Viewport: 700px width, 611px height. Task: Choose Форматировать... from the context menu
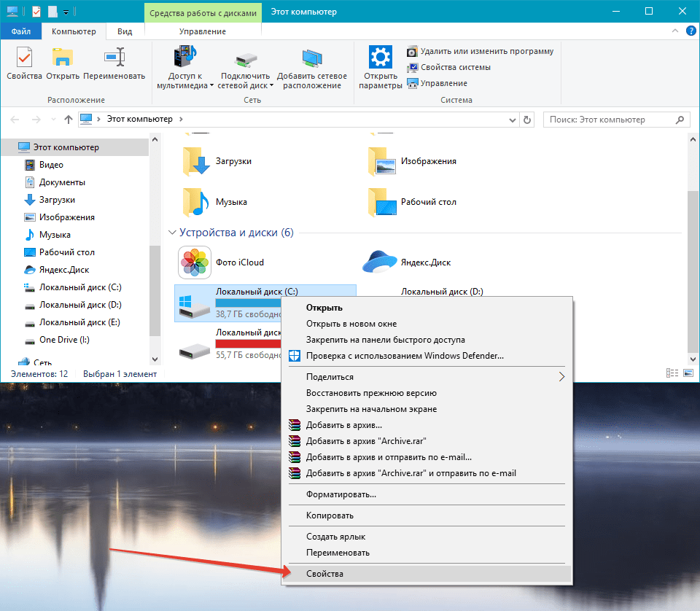coord(341,494)
